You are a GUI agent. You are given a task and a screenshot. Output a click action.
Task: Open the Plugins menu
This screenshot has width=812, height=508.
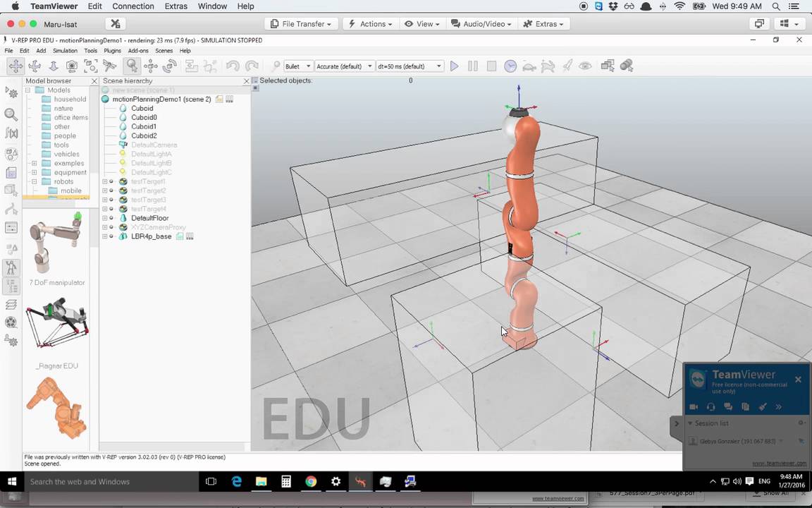pyautogui.click(x=112, y=51)
